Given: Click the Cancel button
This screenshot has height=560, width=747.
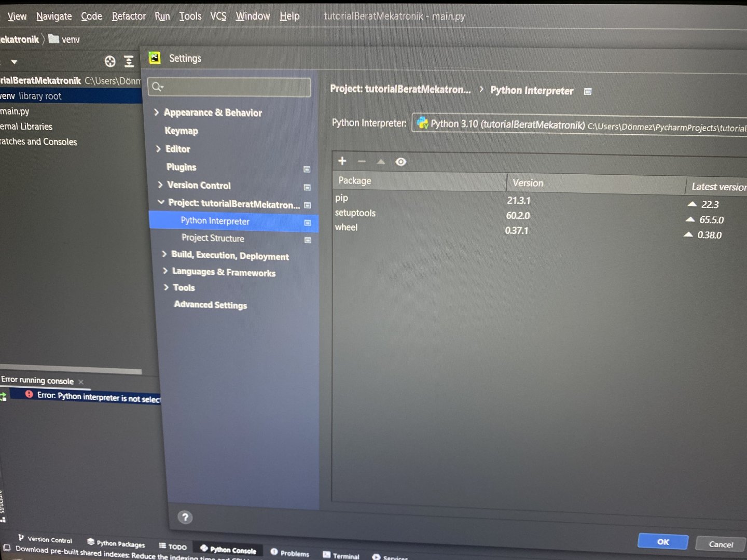Looking at the screenshot, I should tap(721, 544).
